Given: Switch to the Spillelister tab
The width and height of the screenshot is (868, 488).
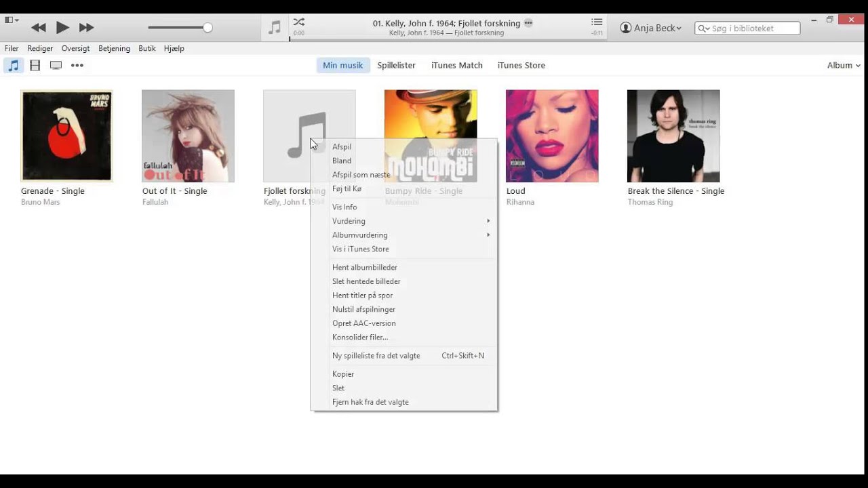Looking at the screenshot, I should 396,66.
